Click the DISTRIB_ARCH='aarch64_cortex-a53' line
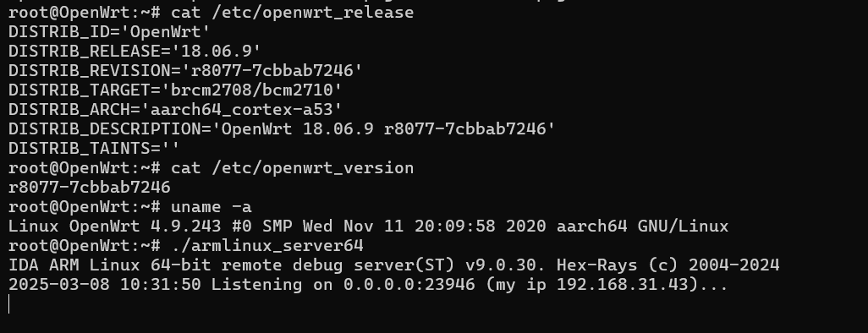Image resolution: width=868 pixels, height=333 pixels. coord(175,109)
